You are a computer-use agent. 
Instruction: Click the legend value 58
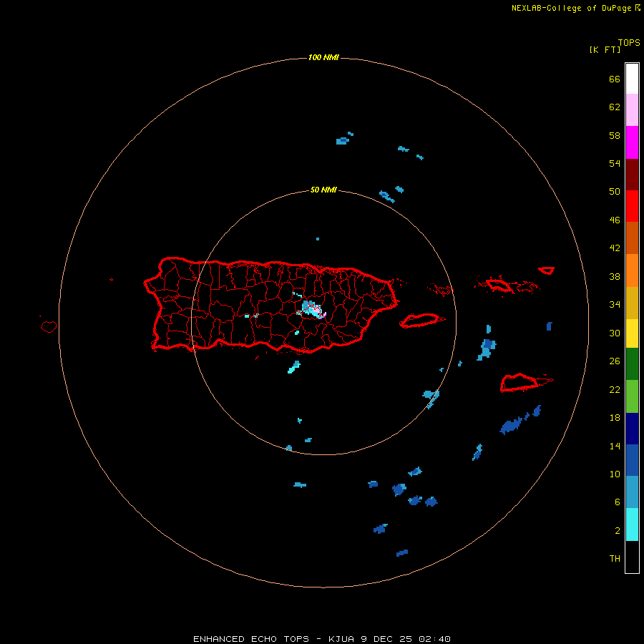[x=615, y=135]
